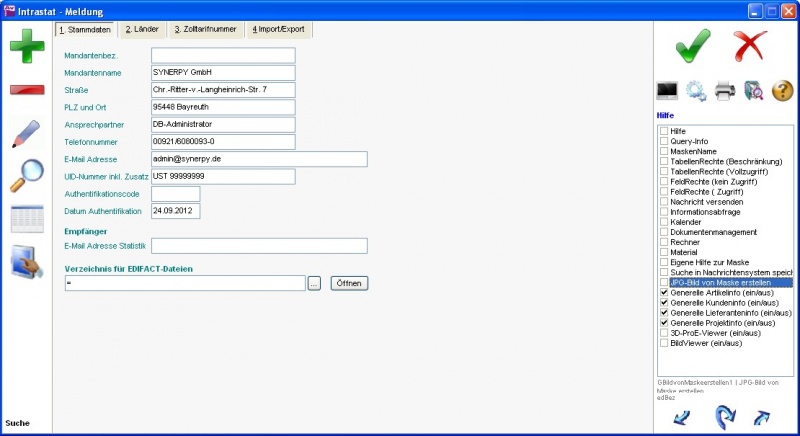This screenshot has height=436, width=800.
Task: Click the Öffnen button
Action: pos(349,284)
